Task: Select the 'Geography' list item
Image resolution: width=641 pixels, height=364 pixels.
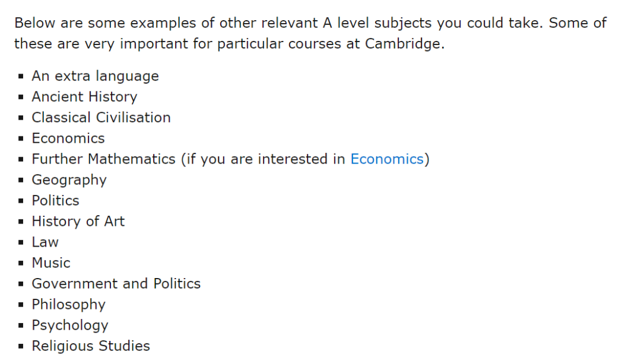Action: (69, 180)
